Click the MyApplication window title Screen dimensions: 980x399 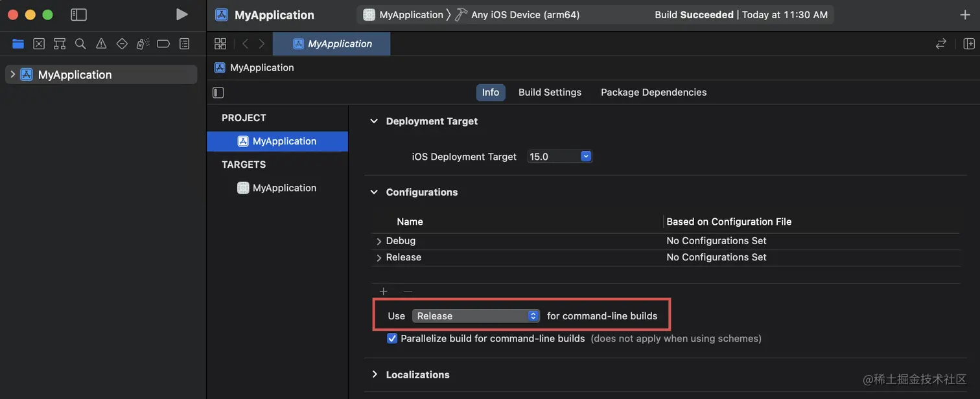click(x=274, y=15)
